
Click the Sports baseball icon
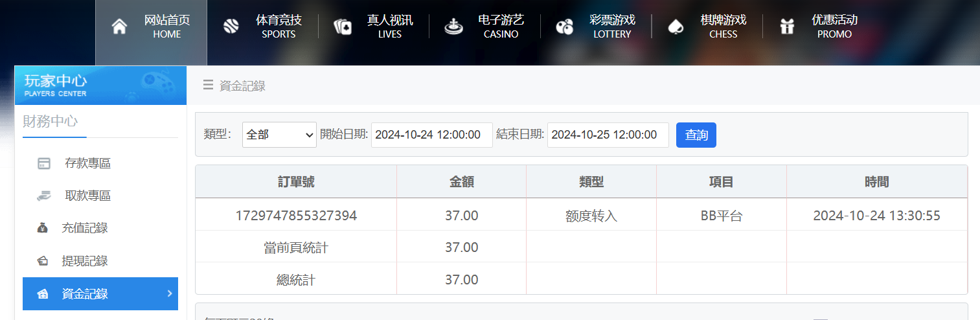[x=231, y=27]
